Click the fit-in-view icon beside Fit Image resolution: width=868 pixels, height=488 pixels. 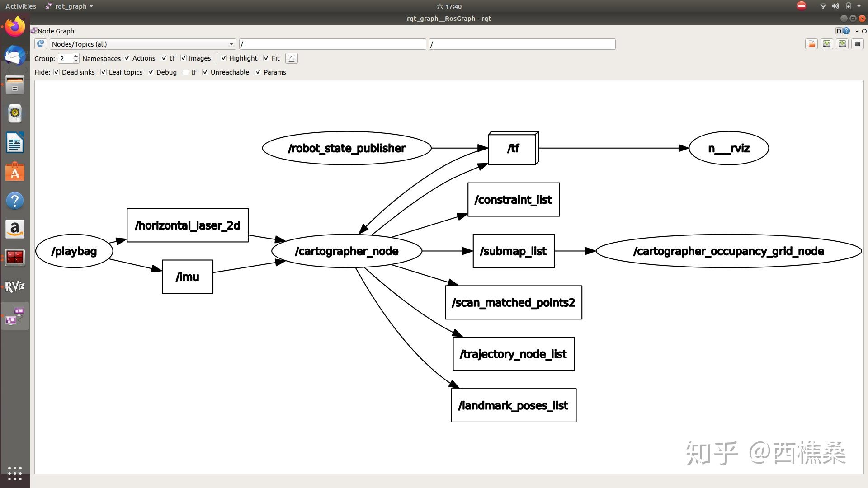point(292,58)
